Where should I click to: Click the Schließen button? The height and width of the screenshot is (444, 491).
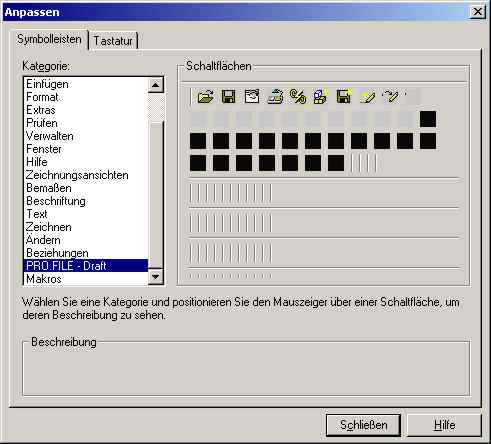click(363, 425)
